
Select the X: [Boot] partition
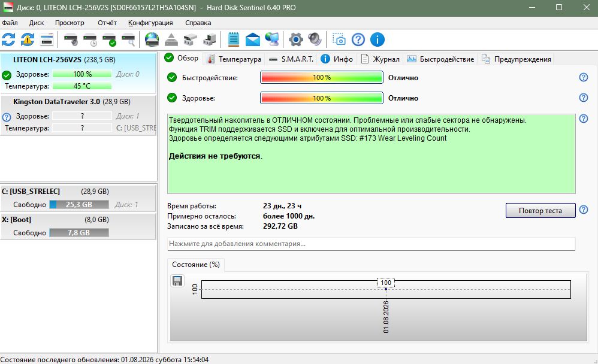click(78, 226)
